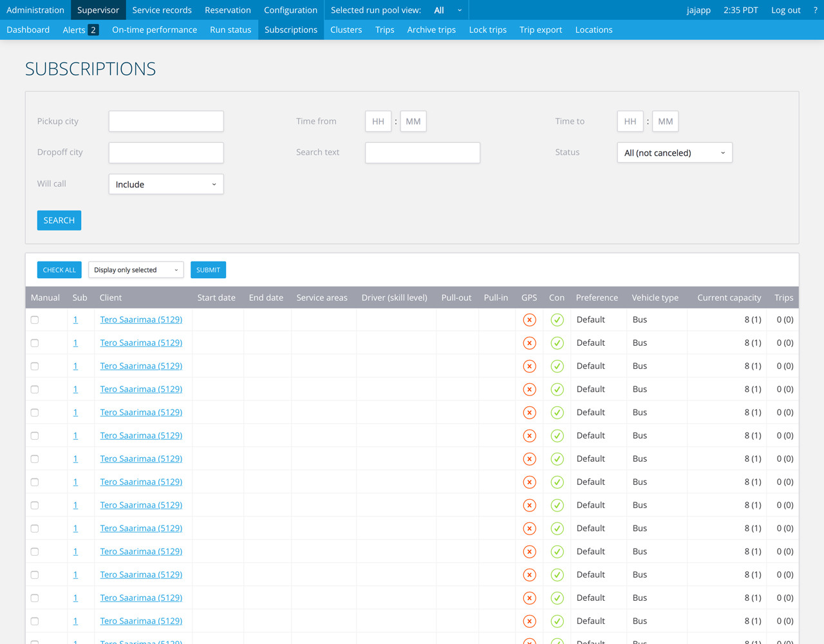Image resolution: width=824 pixels, height=644 pixels.
Task: Expand the Display only selected dropdown
Action: point(136,270)
